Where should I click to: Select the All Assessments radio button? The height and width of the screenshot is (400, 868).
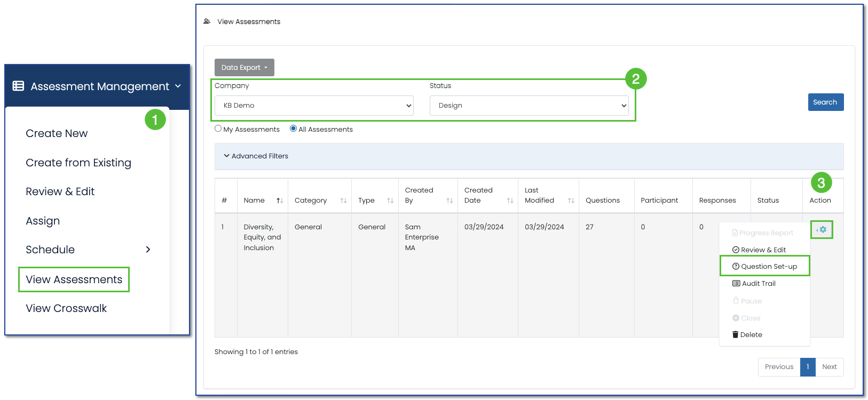pos(293,129)
